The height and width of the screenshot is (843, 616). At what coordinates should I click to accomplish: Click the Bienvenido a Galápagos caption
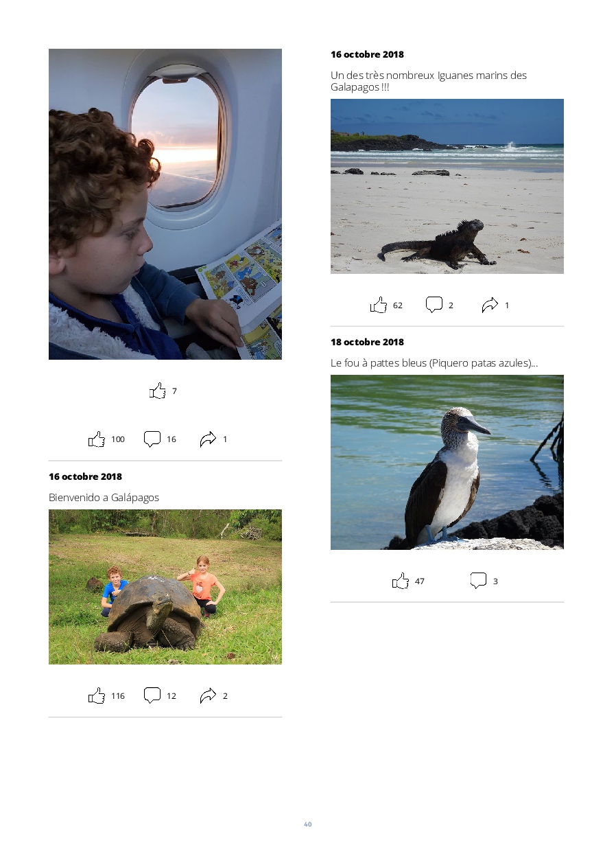tap(104, 497)
